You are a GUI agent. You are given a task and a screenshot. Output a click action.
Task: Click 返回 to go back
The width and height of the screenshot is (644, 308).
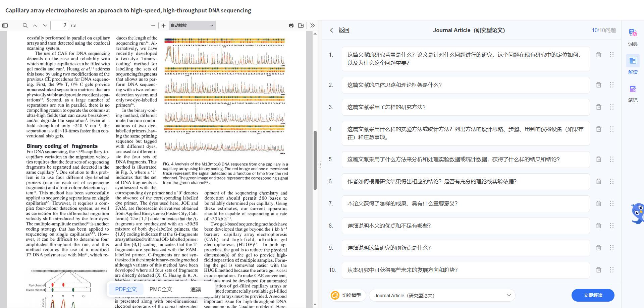pyautogui.click(x=340, y=30)
